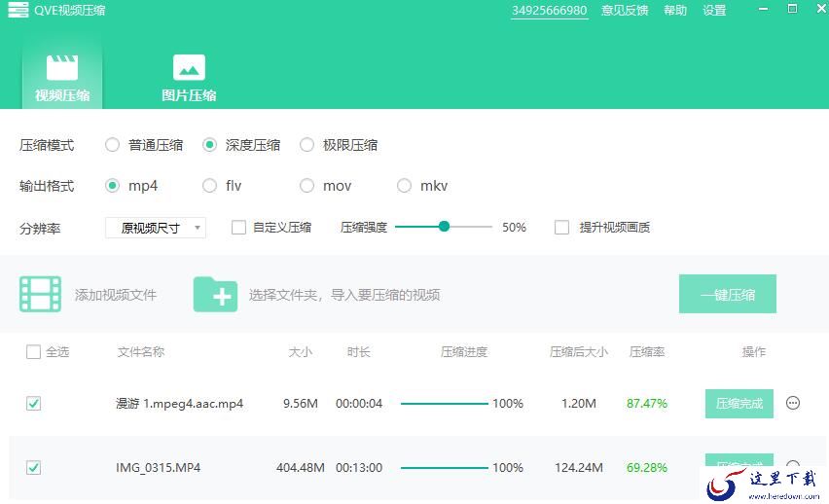Toggle the 全选 select-all checkbox
This screenshot has height=504, width=829.
pyautogui.click(x=33, y=351)
